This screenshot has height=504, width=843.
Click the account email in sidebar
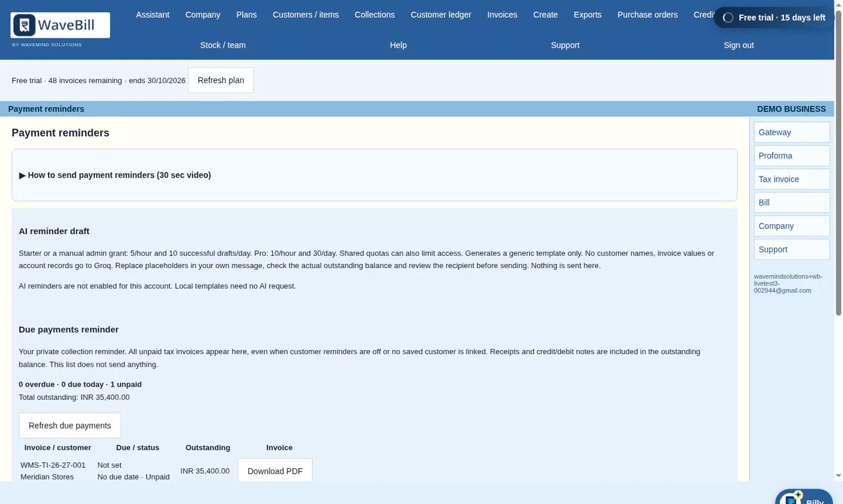788,283
